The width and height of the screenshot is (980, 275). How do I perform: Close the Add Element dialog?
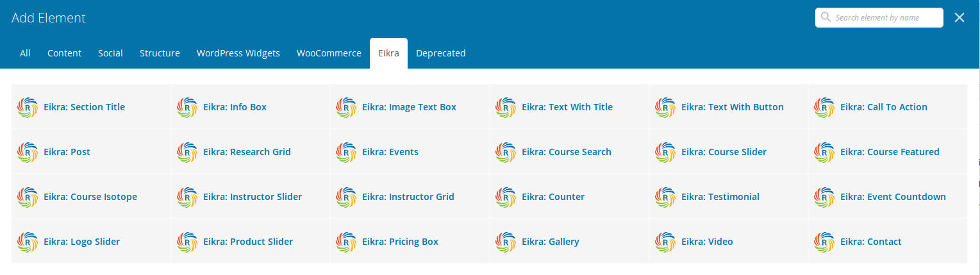[x=959, y=17]
